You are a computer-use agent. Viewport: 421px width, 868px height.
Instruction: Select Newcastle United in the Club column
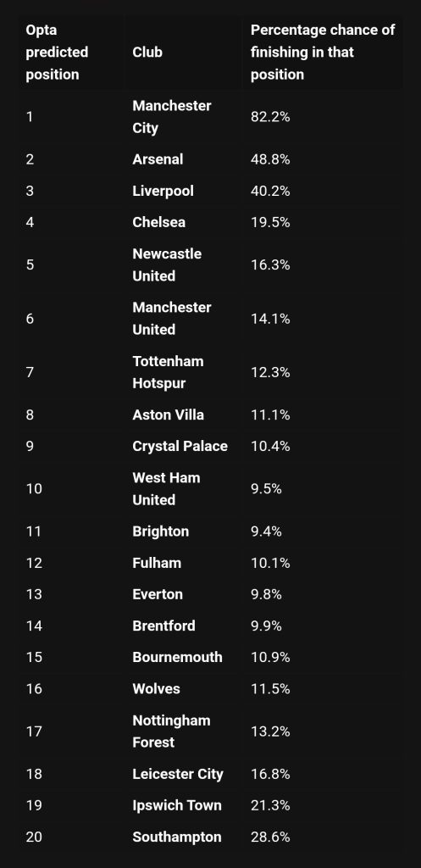[x=167, y=265]
